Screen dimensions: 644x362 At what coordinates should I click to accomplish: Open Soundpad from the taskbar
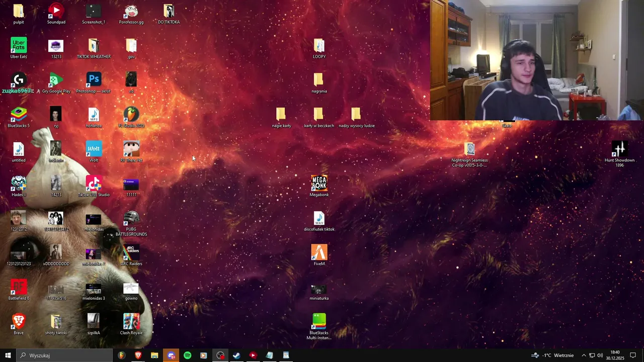coord(253,355)
